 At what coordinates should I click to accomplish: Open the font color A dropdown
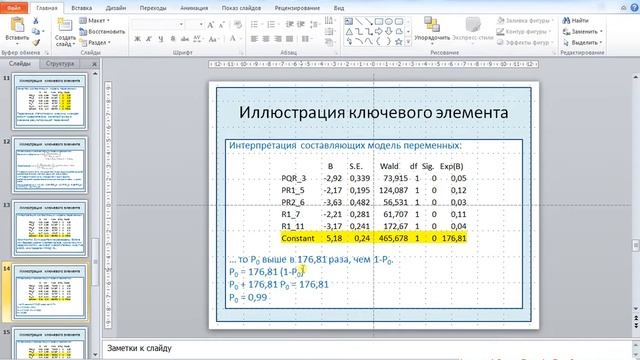235,39
